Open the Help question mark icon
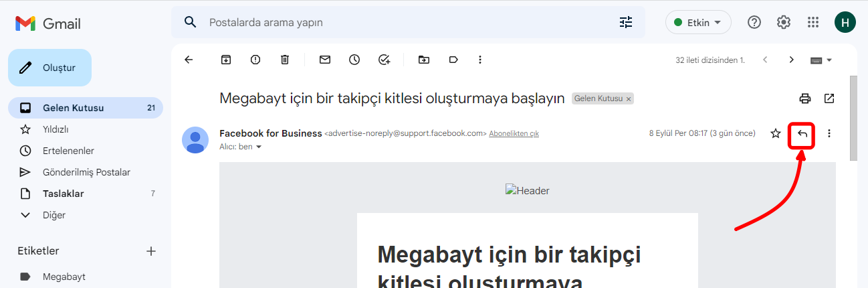Viewport: 868px width, 288px height. pyautogui.click(x=754, y=22)
